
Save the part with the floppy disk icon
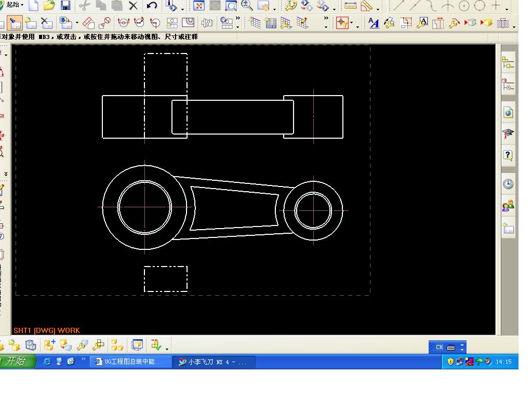(x=65, y=5)
